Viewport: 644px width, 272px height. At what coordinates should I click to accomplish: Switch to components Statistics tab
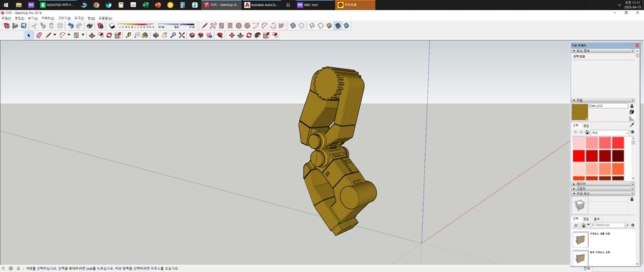pyautogui.click(x=597, y=219)
